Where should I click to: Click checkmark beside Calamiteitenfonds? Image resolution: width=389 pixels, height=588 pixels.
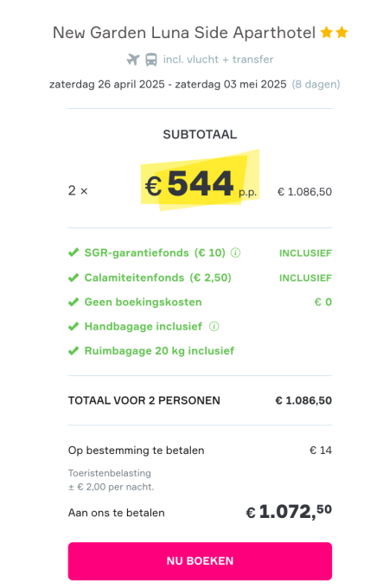73,278
